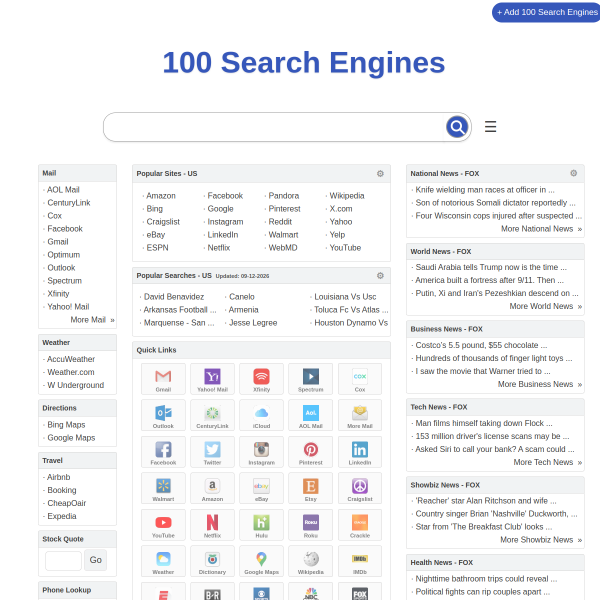Viewport: 600px width, 600px height.
Task: Expand More Tech News
Action: pyautogui.click(x=548, y=462)
